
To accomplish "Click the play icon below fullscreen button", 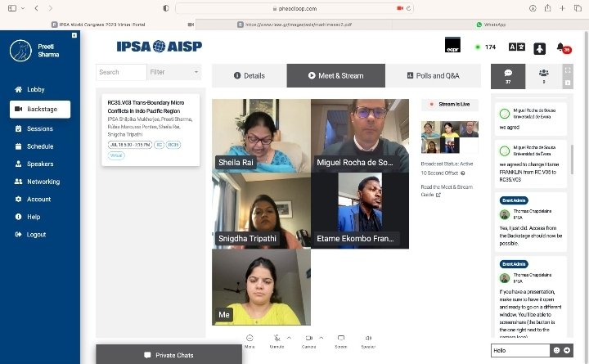I will [x=568, y=83].
